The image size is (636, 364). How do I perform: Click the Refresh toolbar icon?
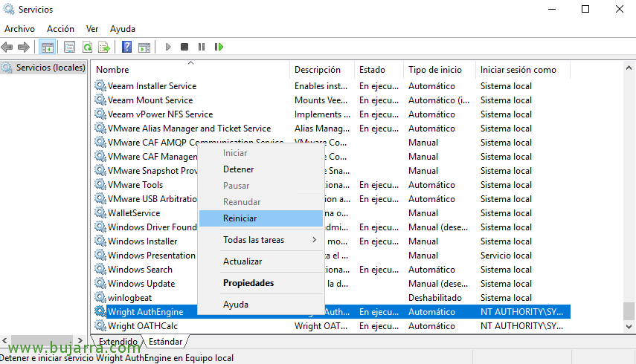[x=87, y=47]
